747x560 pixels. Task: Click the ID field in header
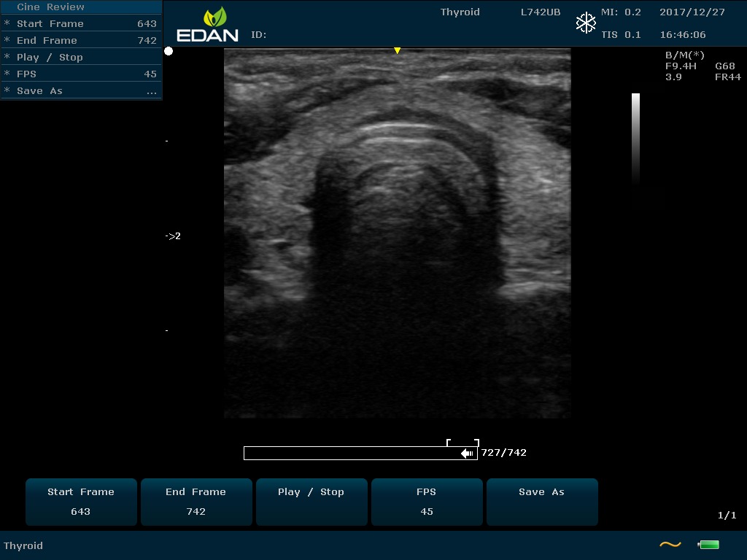coord(259,35)
